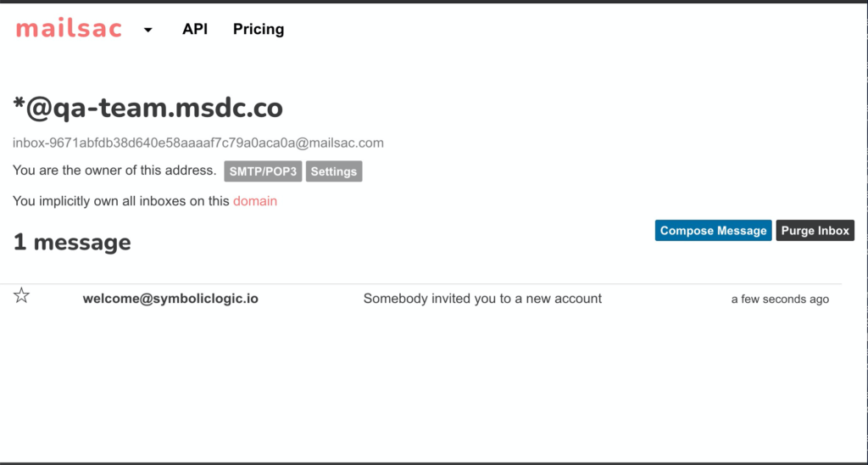Open the API menu item

[195, 29]
